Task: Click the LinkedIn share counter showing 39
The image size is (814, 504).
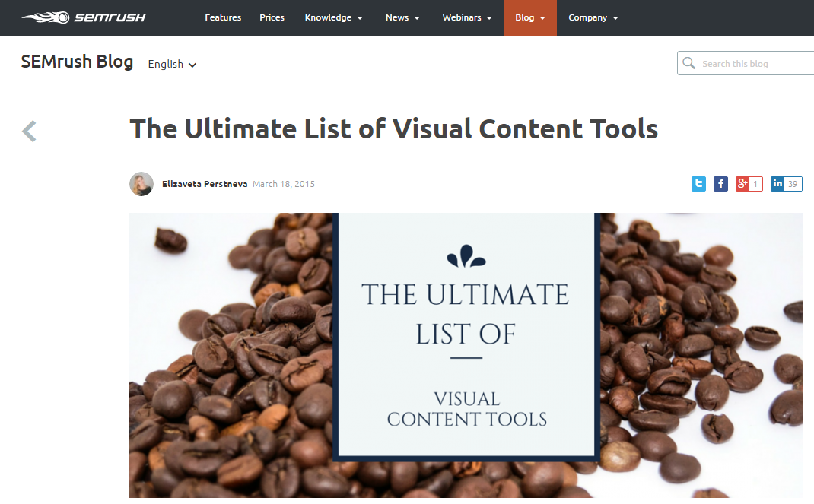Action: coord(793,183)
